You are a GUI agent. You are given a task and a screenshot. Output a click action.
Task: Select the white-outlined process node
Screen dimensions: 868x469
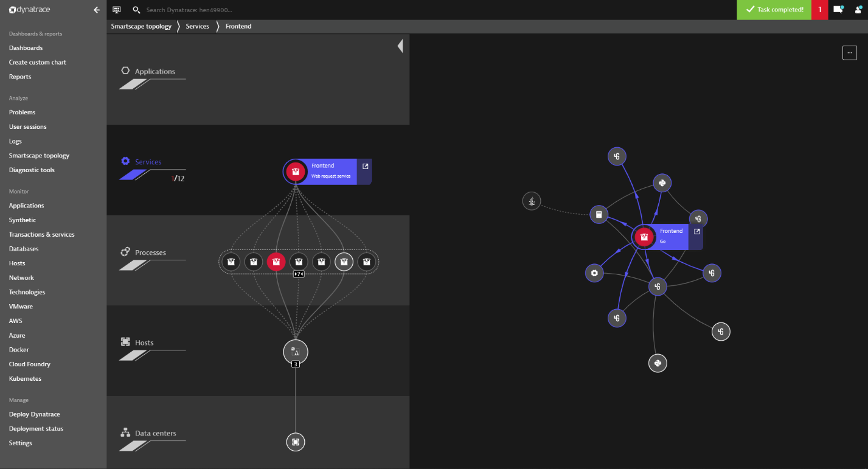tap(344, 262)
